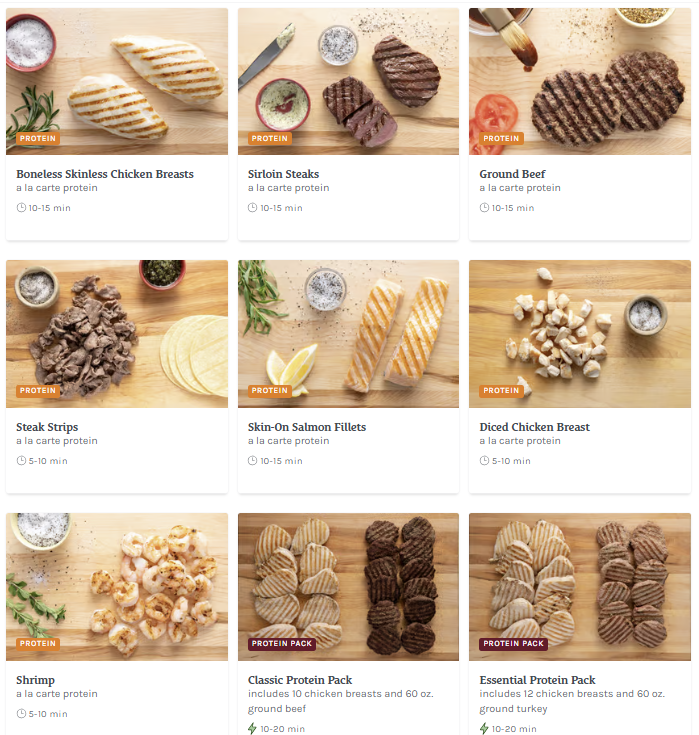Open the Skin-On Salmon Fillets title link
Image resolution: width=699 pixels, height=735 pixels.
coord(307,427)
